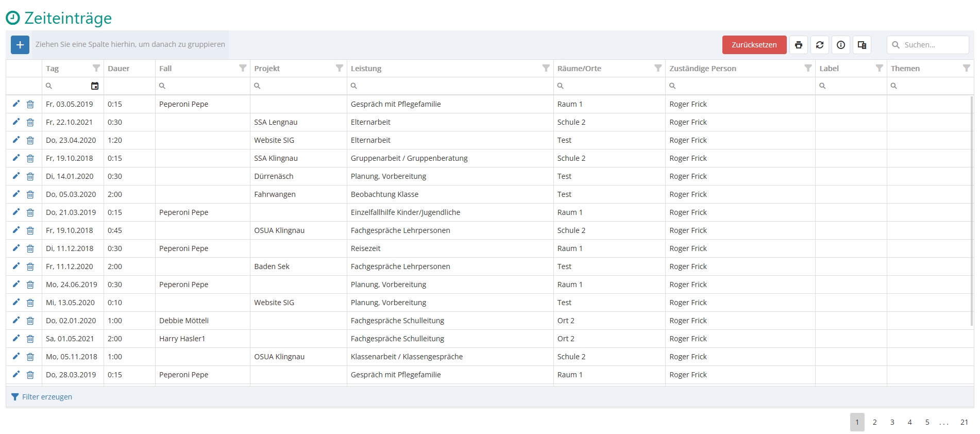Open calendar picker in Tag filter
Screen dimensions: 980x434
point(95,86)
